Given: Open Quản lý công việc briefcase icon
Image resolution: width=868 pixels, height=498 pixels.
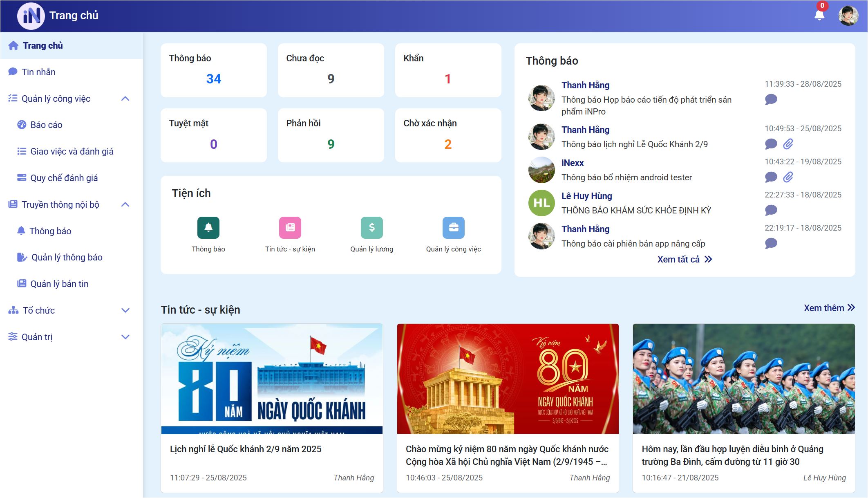Looking at the screenshot, I should tap(453, 228).
